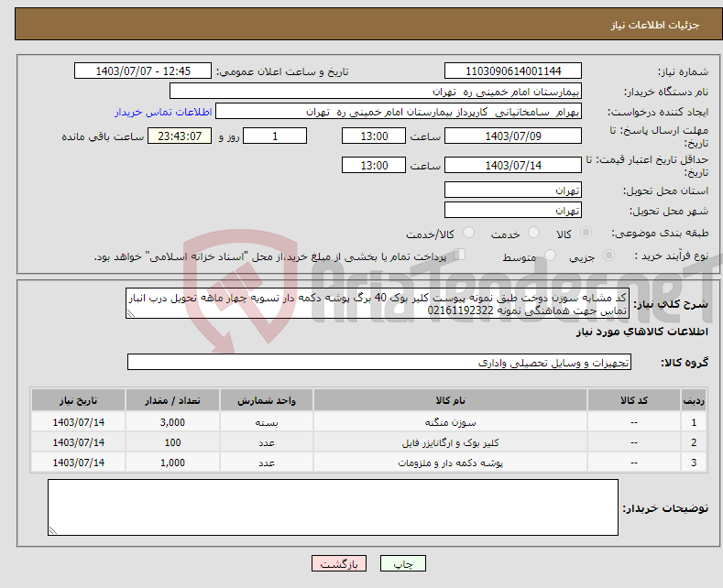Image resolution: width=723 pixels, height=588 pixels.
Task: Click the need number field 1103090614001144
Action: (513, 71)
